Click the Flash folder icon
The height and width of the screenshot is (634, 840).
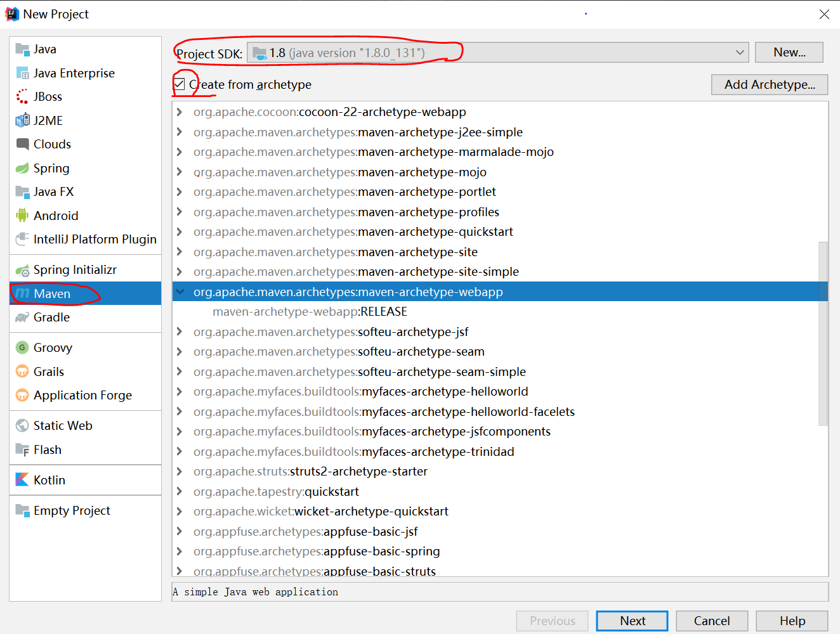click(x=22, y=450)
